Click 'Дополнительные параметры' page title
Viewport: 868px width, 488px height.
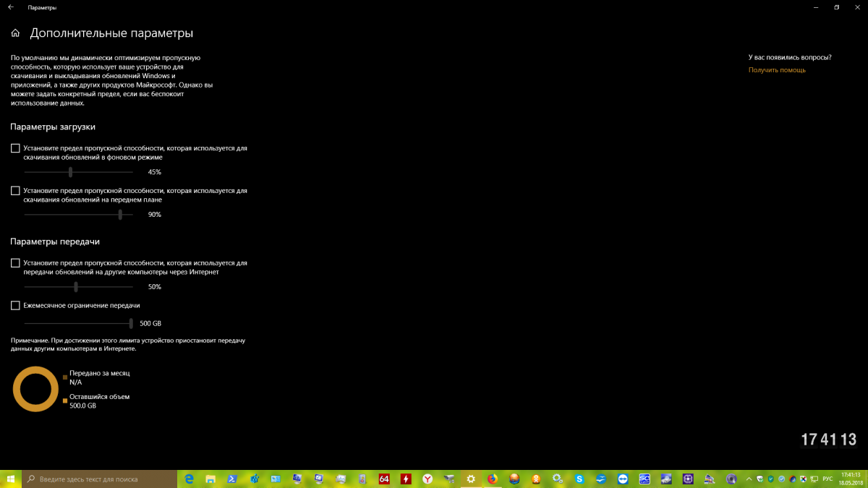(111, 33)
